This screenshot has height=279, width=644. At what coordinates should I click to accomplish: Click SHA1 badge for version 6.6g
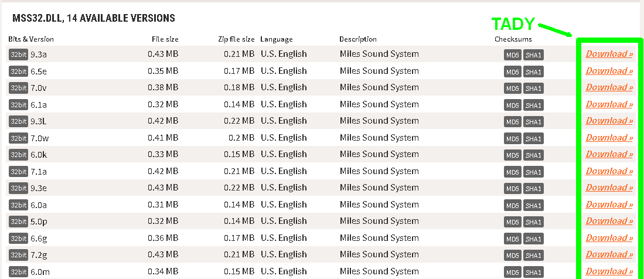tap(533, 239)
